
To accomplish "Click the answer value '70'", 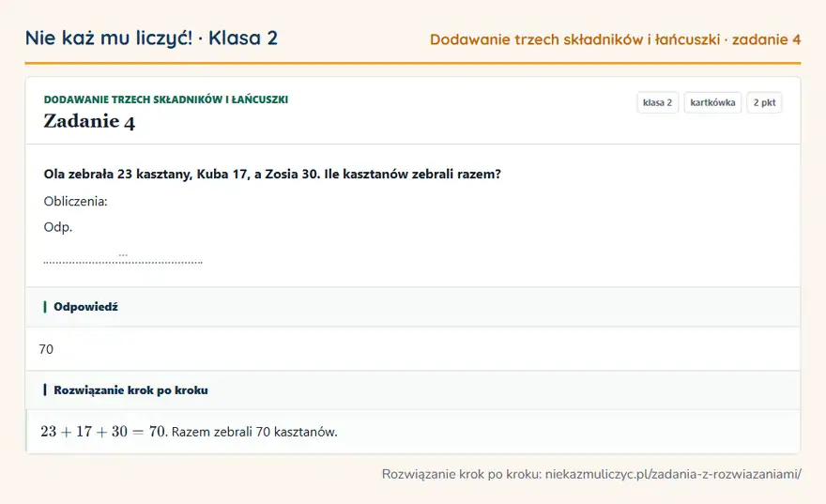I will point(46,349).
